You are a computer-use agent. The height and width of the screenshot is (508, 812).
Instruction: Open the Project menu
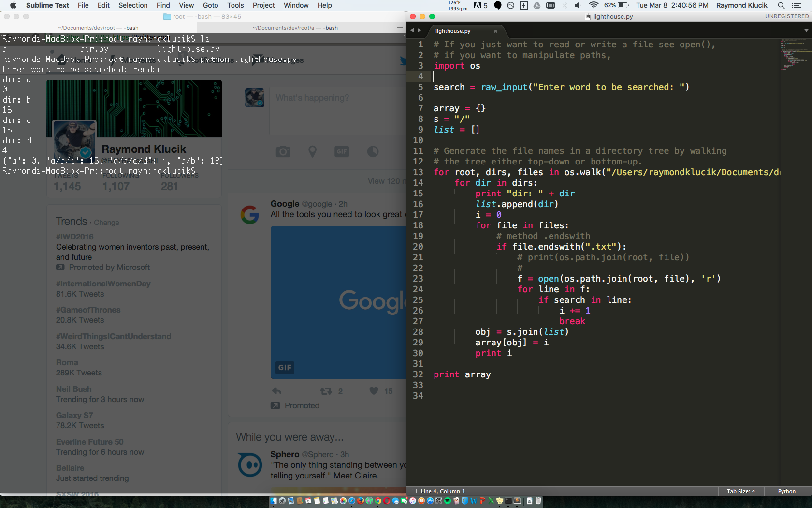point(263,5)
